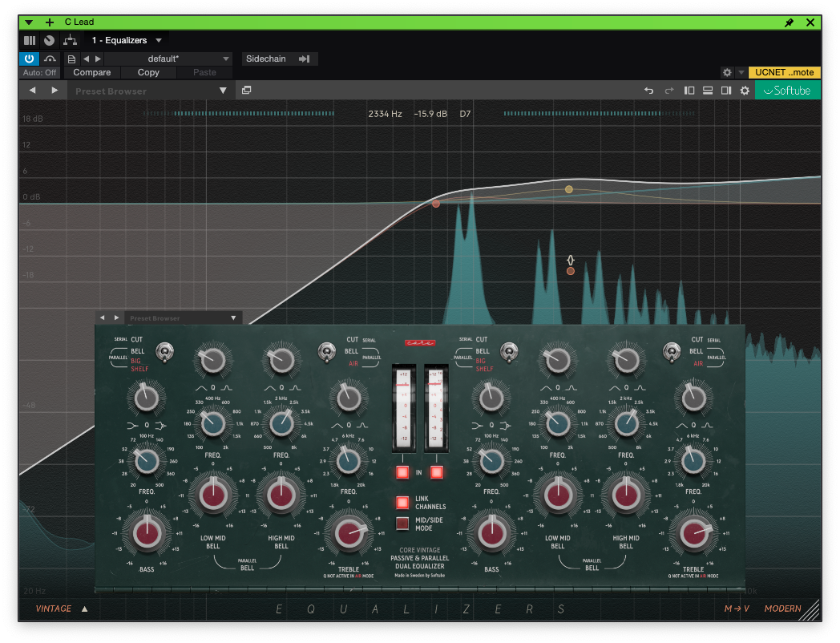
Task: Click the orange node below the Q handle
Action: pos(571,271)
